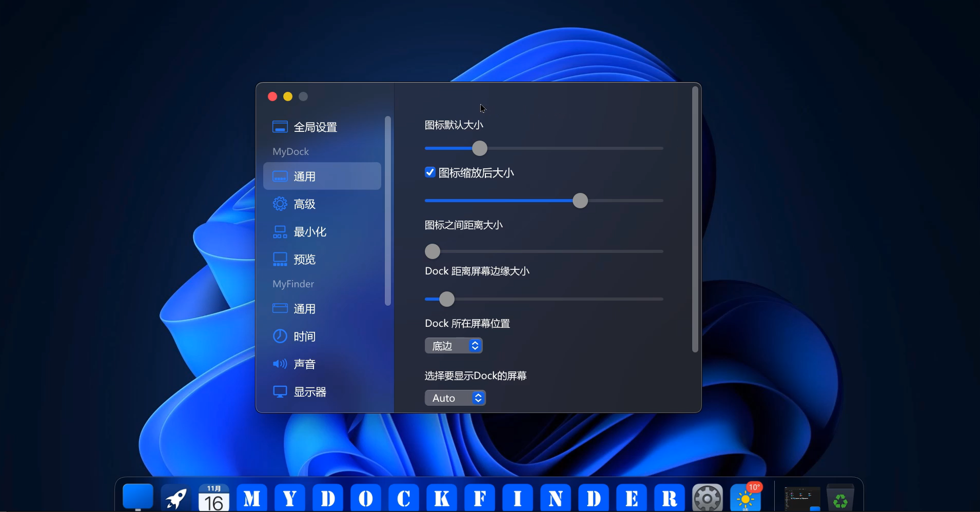Launch the rocket Launchpad icon in Dock
Screen dimensions: 980x512
176,498
